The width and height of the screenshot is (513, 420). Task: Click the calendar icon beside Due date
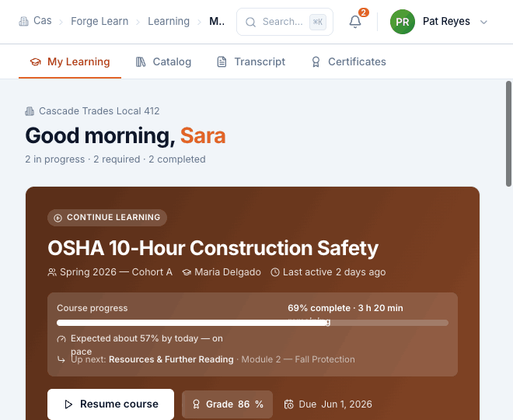(x=289, y=404)
